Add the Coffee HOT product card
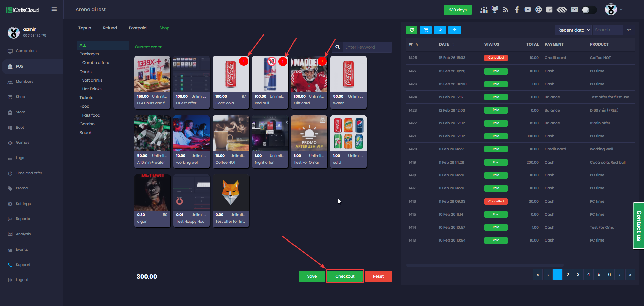Screen dimensions: 644x306 231,142
